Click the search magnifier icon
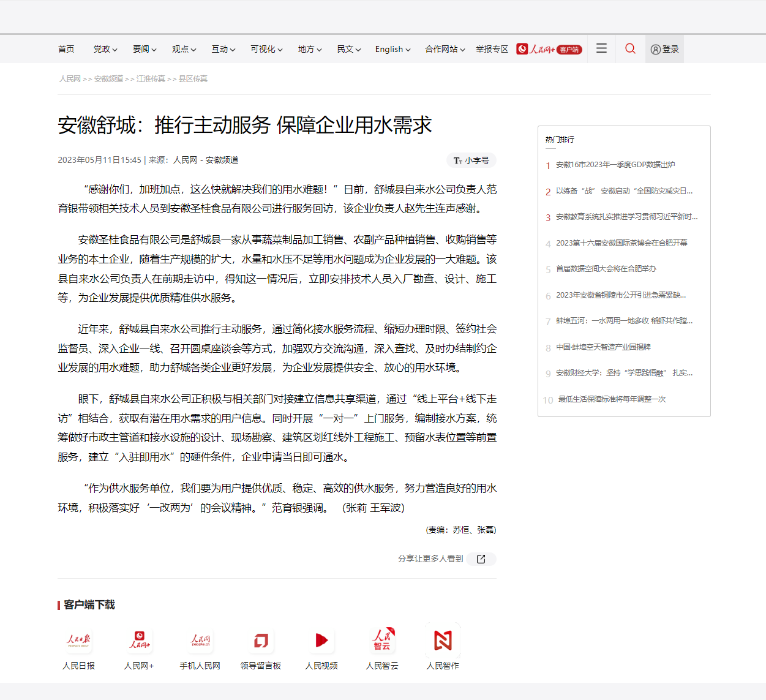 630,49
